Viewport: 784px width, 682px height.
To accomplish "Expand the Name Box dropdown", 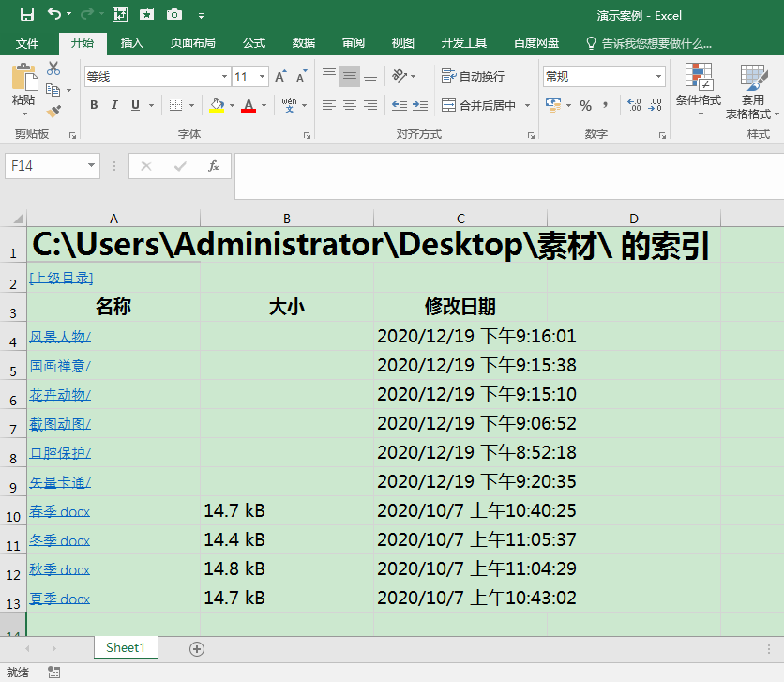I will point(91,165).
